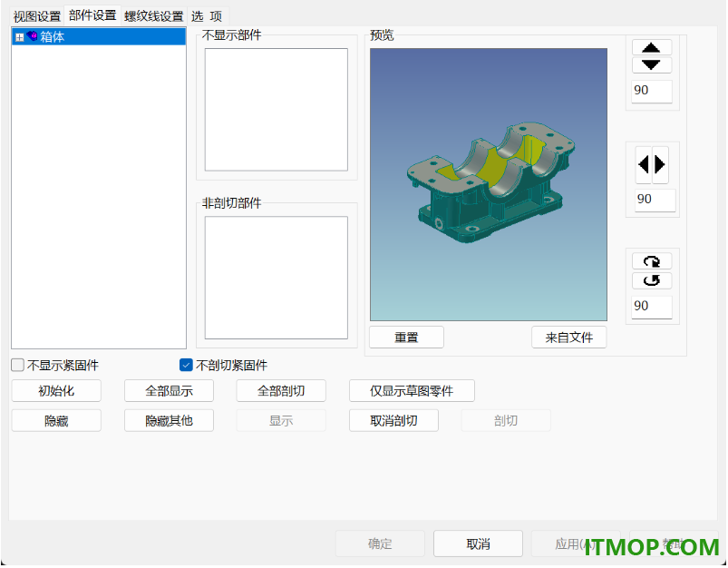
Task: Click the 3D housing preview image
Action: [489, 184]
